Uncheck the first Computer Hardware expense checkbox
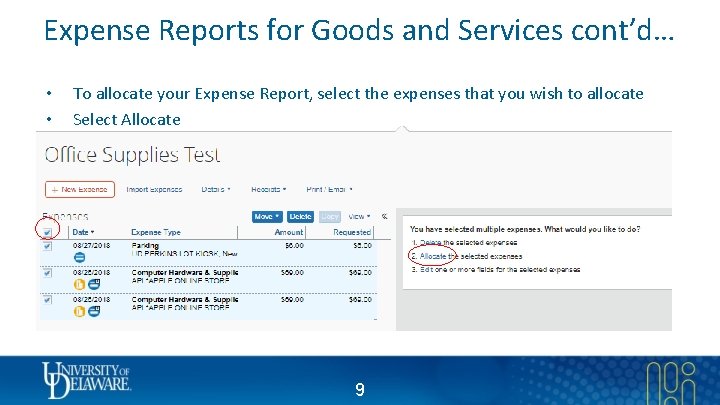The height and width of the screenshot is (405, 720). click(x=47, y=273)
